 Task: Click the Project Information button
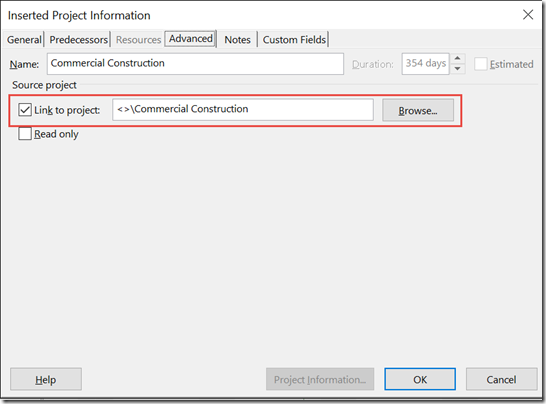320,379
